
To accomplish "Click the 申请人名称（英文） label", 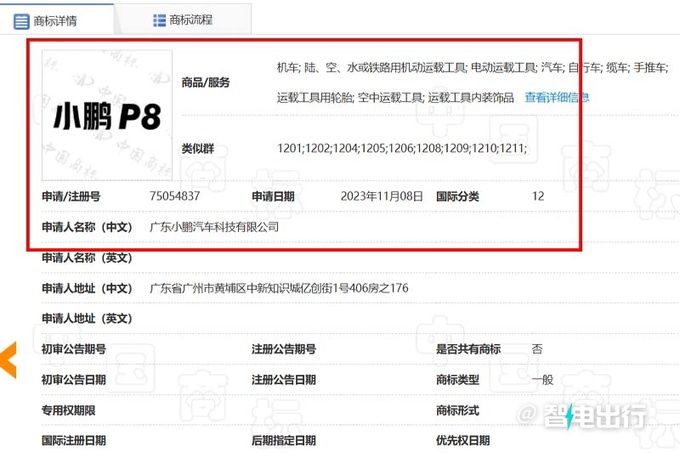I will coord(87,258).
